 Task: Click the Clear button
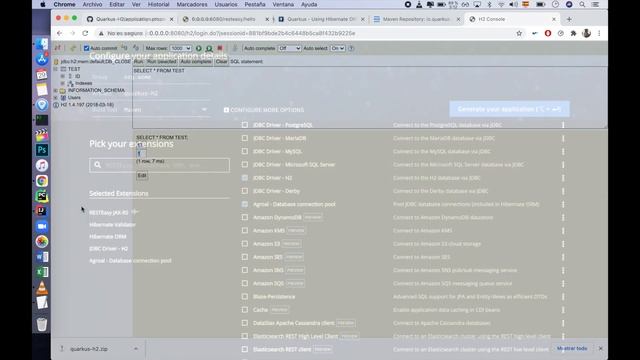tap(221, 62)
